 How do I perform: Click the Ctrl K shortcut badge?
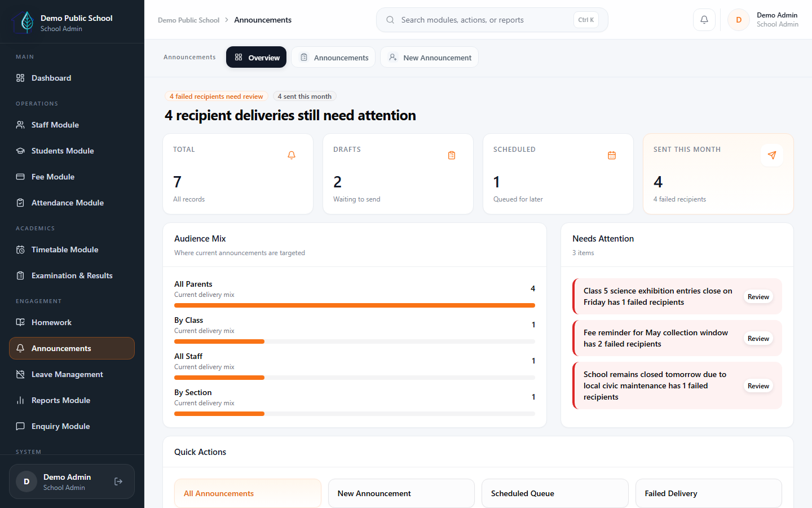coord(586,20)
